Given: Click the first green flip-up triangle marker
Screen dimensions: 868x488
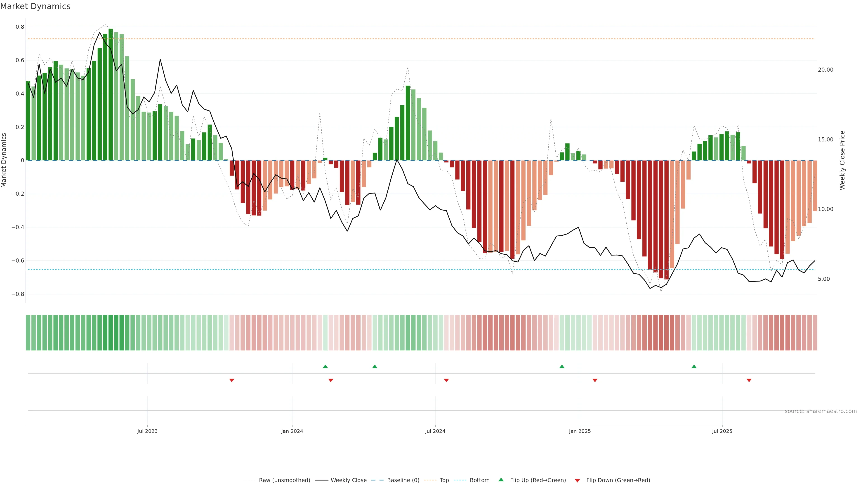Looking at the screenshot, I should [x=325, y=366].
